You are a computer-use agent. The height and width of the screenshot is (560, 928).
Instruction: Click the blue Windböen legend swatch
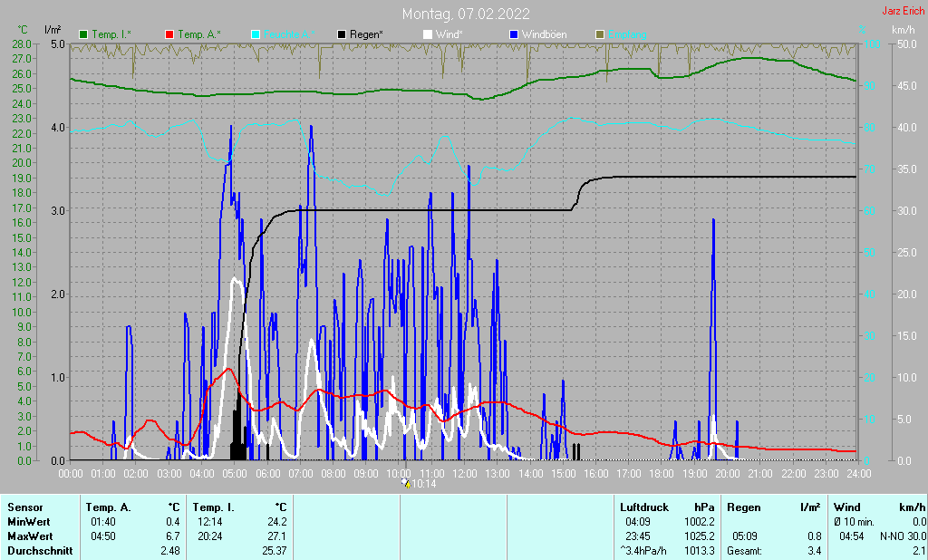[x=514, y=34]
